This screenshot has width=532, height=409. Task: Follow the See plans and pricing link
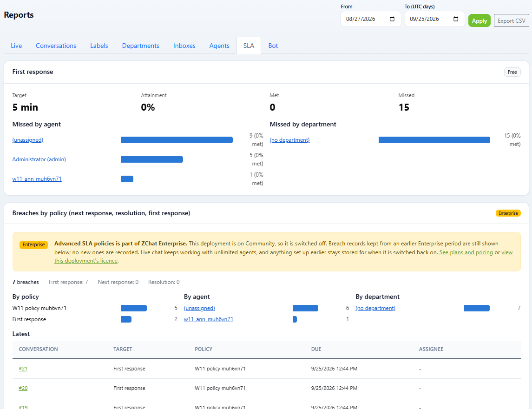(x=466, y=252)
